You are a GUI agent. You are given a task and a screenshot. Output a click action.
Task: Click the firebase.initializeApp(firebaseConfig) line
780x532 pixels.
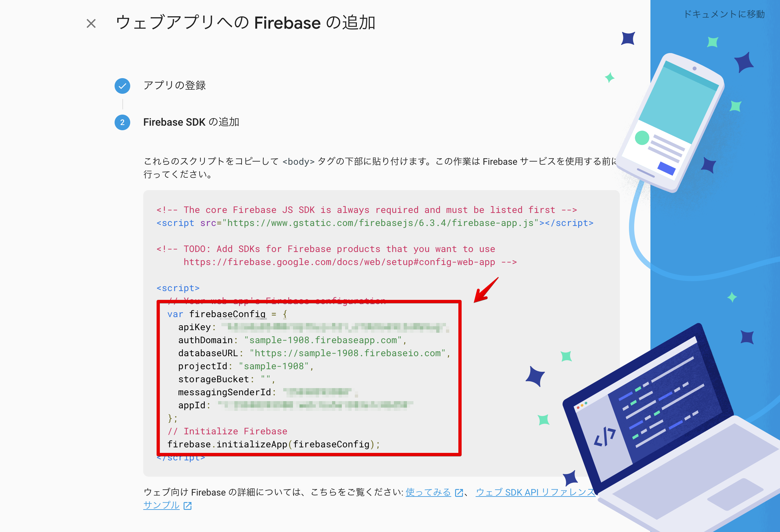click(x=273, y=444)
